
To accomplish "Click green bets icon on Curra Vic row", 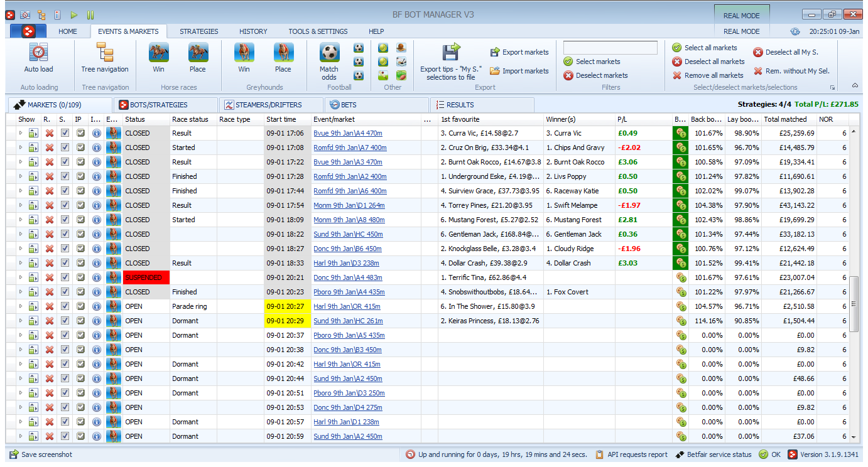I will [681, 133].
